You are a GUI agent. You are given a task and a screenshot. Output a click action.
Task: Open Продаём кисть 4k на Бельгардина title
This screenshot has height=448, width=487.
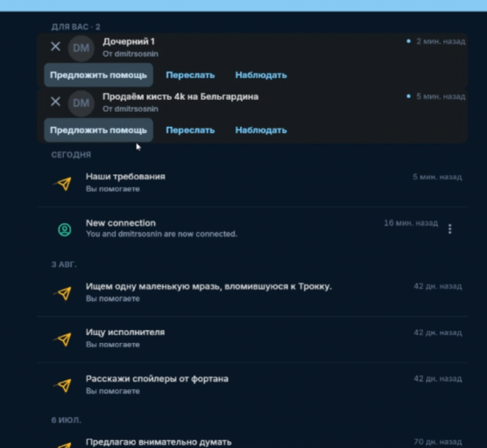click(x=180, y=96)
